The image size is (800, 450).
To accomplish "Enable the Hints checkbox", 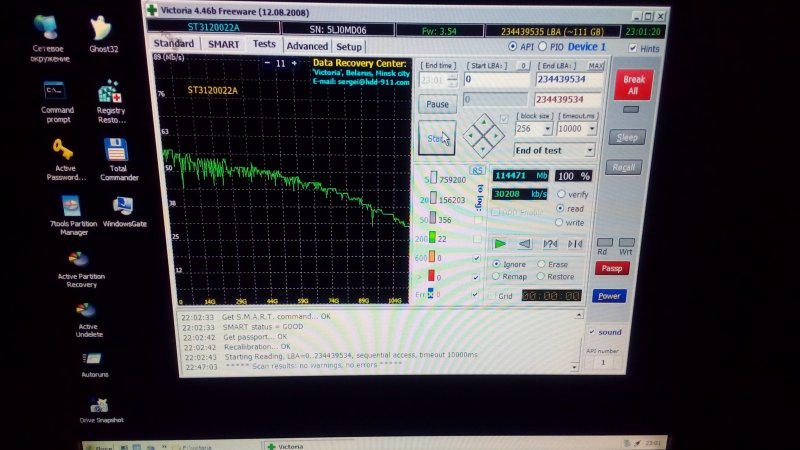I will point(632,48).
